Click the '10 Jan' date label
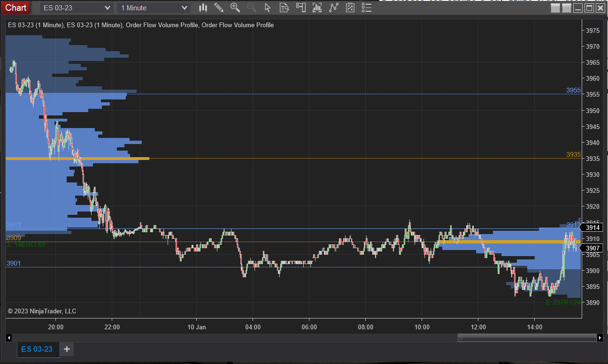The width and height of the screenshot is (608, 364). click(x=197, y=327)
